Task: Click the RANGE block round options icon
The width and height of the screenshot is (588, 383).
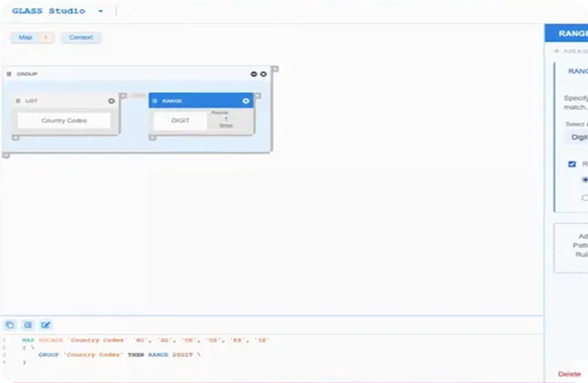Action: [x=246, y=101]
